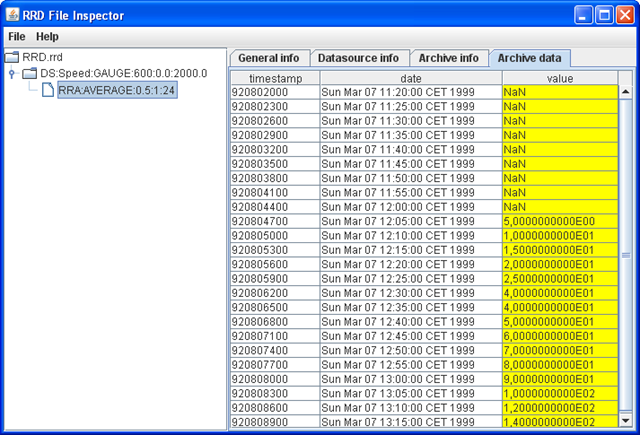This screenshot has height=435, width=640.
Task: Click the value column header
Action: click(x=560, y=78)
